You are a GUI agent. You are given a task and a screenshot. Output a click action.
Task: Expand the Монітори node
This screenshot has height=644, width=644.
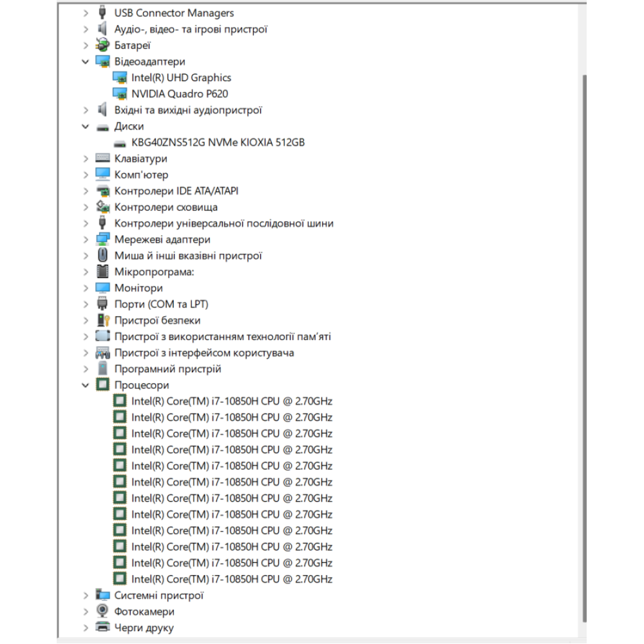[x=86, y=288]
